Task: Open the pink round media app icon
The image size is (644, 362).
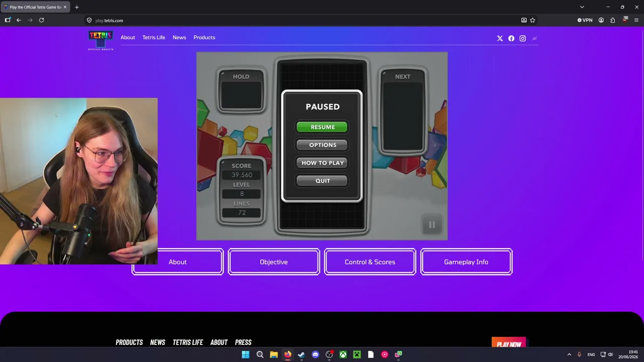Action: [384, 354]
